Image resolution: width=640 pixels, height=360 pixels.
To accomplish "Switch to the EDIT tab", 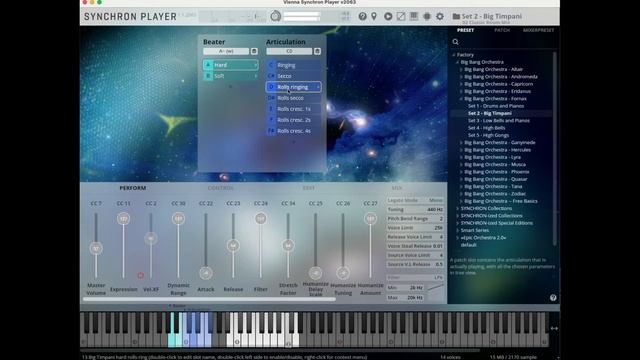I will pos(309,188).
